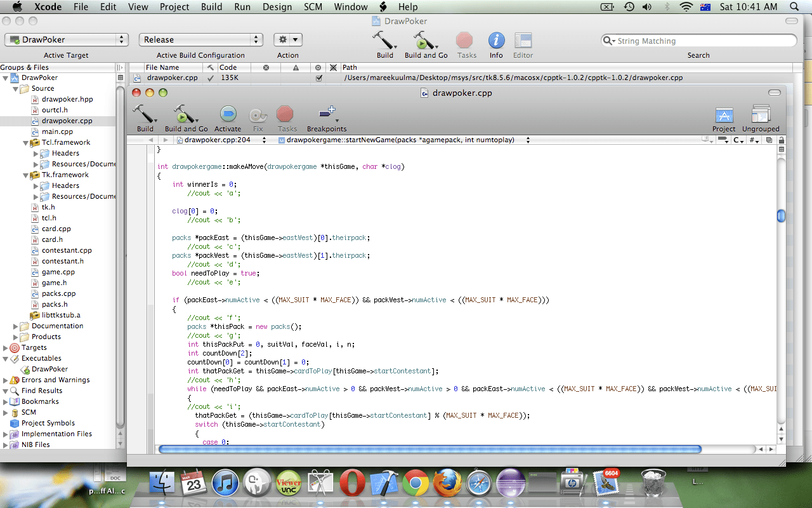Launch Google Chrome from the Dock
The image size is (812, 508).
(416, 483)
